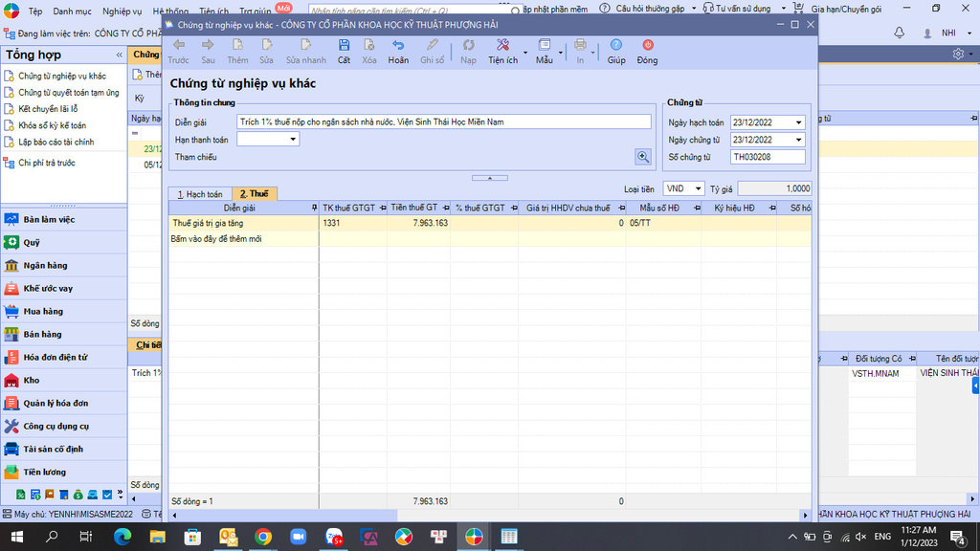
Task: Click the Số chứng từ field TH030208
Action: 768,157
